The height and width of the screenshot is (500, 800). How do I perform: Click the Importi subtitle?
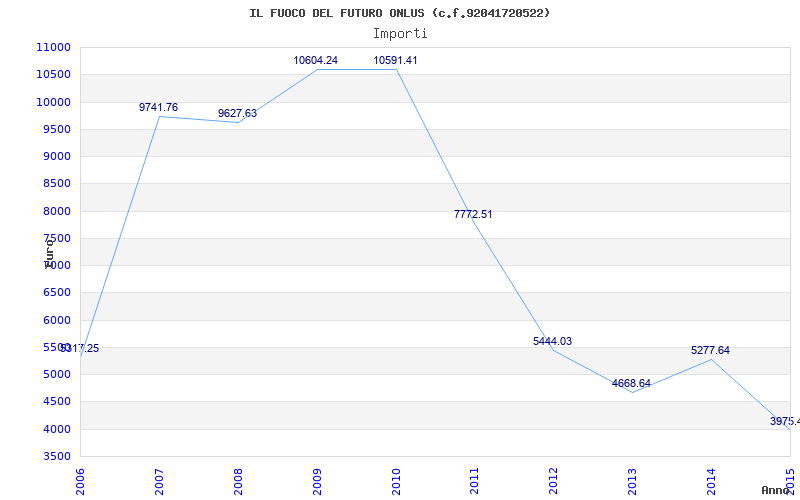click(x=400, y=34)
